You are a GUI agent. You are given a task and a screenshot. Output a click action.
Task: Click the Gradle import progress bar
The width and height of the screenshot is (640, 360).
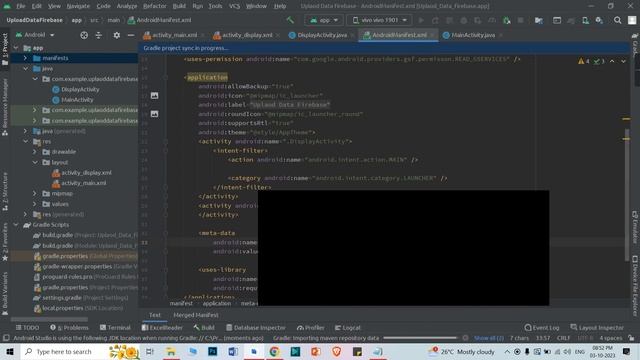click(420, 338)
